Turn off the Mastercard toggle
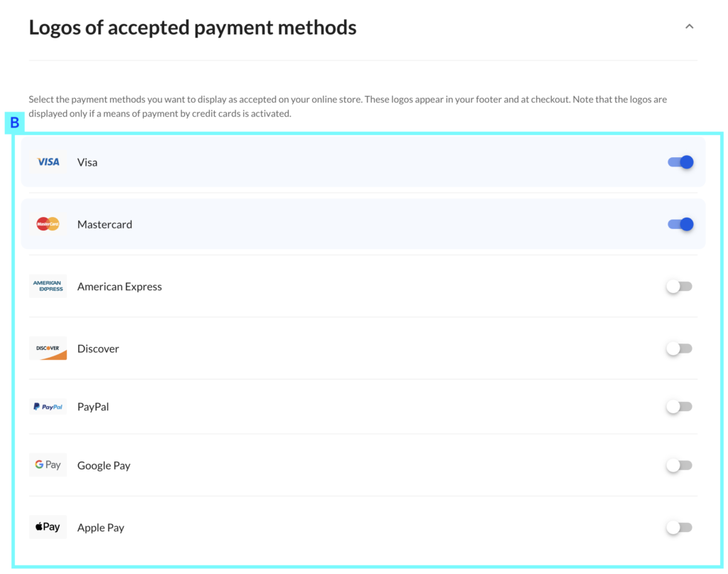Image resolution: width=728 pixels, height=574 pixels. (680, 224)
